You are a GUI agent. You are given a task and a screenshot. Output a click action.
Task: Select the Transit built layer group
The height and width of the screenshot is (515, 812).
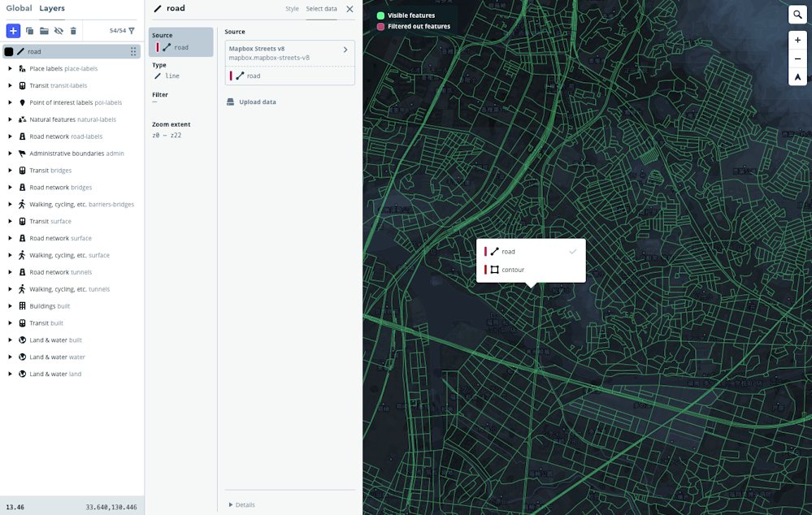coord(72,323)
